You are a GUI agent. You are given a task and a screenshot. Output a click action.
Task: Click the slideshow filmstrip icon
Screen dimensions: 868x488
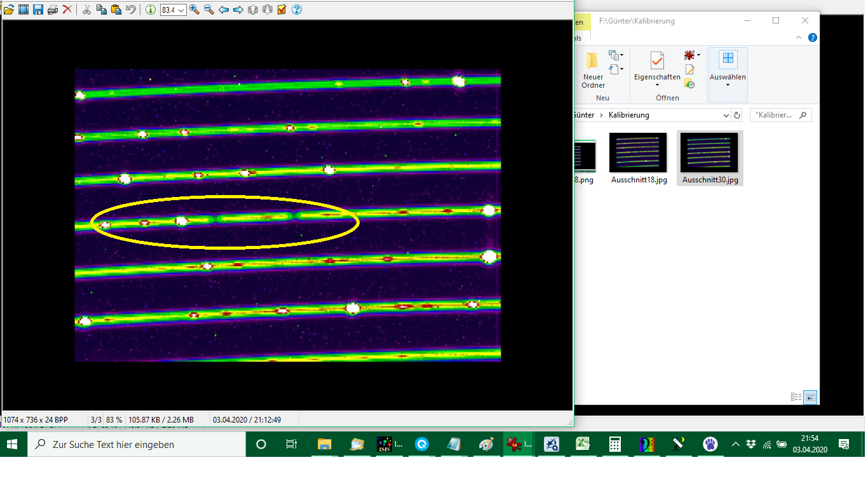click(x=24, y=10)
